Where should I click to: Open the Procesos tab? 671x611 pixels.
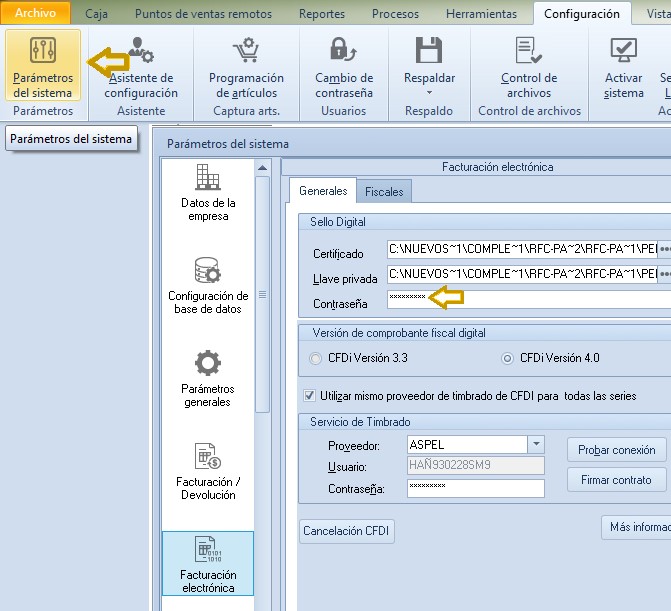point(395,14)
